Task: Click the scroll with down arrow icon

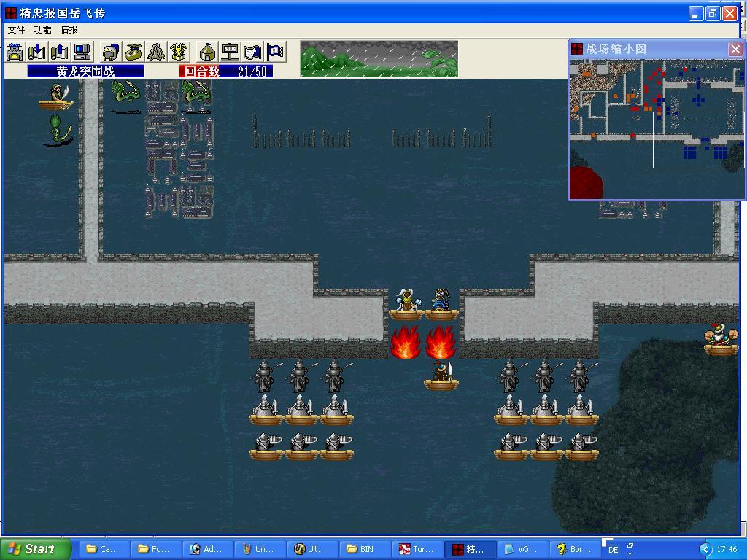Action: (36, 52)
